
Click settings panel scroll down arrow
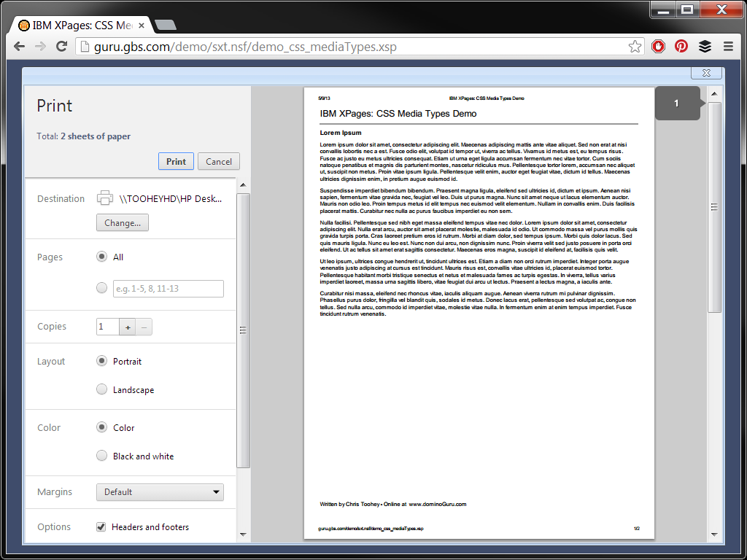point(243,534)
